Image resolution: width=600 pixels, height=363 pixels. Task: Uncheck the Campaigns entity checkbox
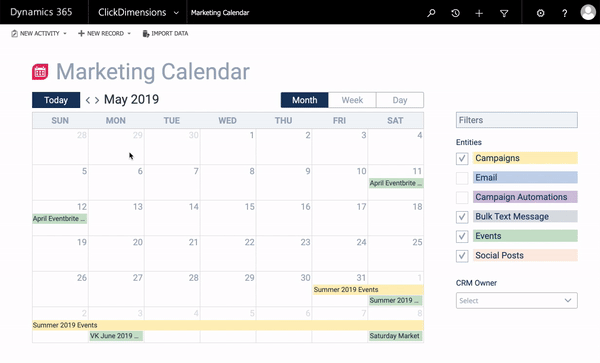(462, 158)
